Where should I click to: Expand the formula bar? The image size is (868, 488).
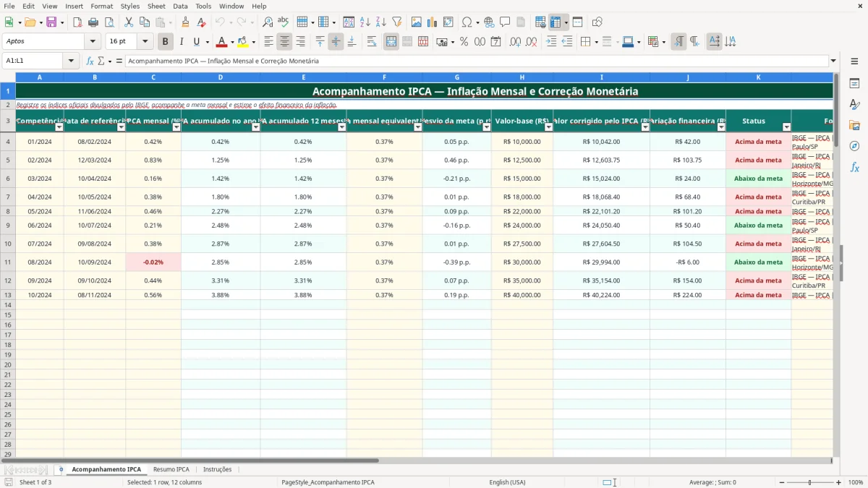(833, 61)
